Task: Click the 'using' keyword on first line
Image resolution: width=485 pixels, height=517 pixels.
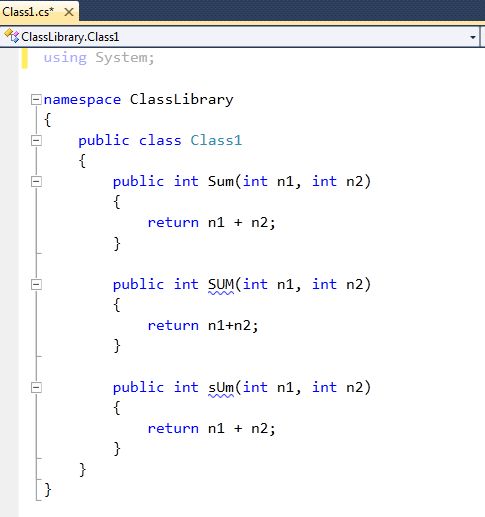Action: click(65, 58)
